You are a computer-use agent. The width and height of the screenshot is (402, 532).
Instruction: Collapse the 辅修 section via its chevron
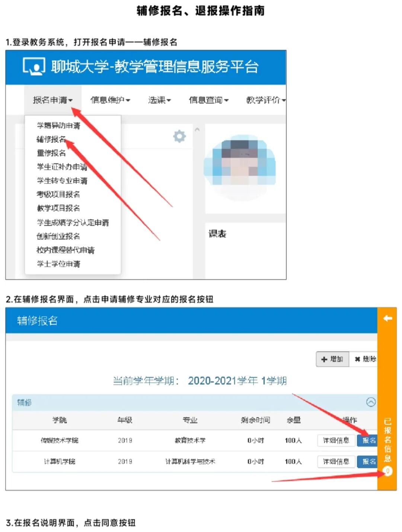[x=371, y=403]
